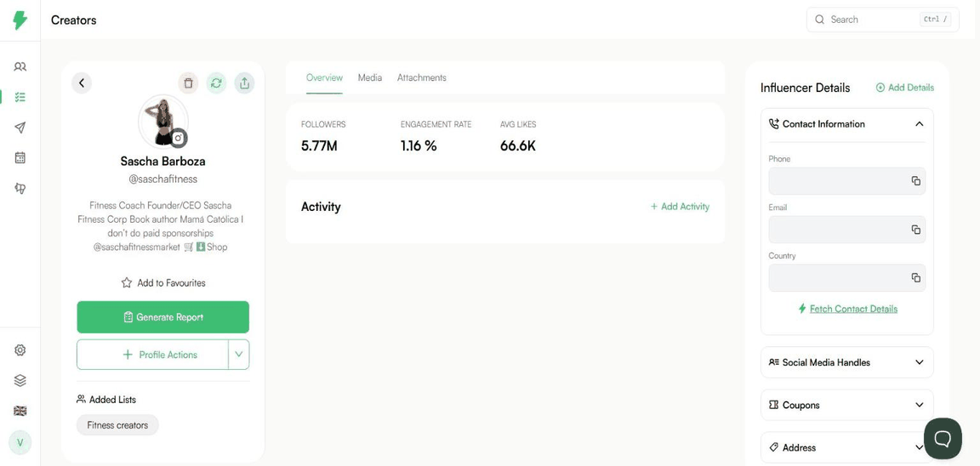Click the Phone input field
Screen dimensions: 980x466
click(847, 181)
